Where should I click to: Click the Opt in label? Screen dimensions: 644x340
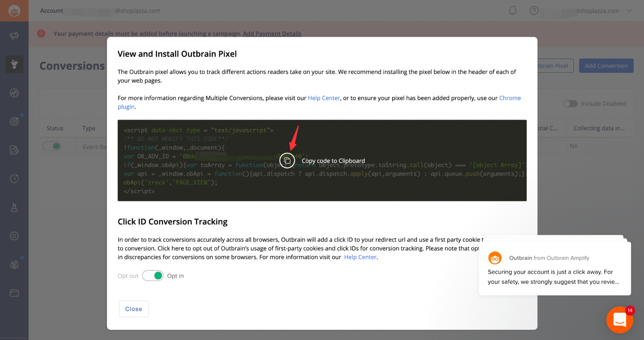[x=175, y=276]
